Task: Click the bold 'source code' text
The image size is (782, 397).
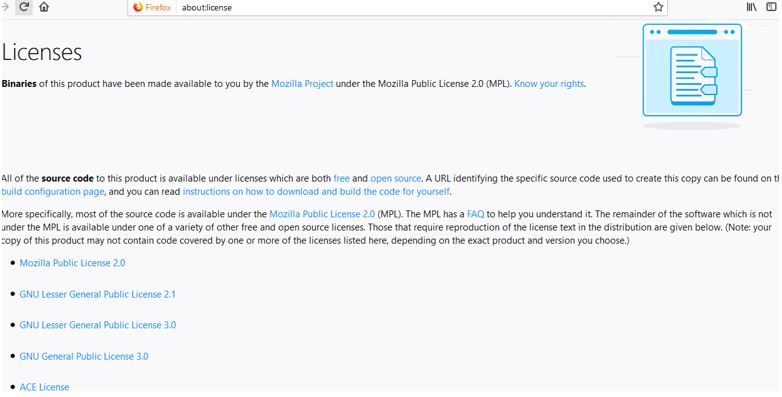Action: tap(68, 178)
